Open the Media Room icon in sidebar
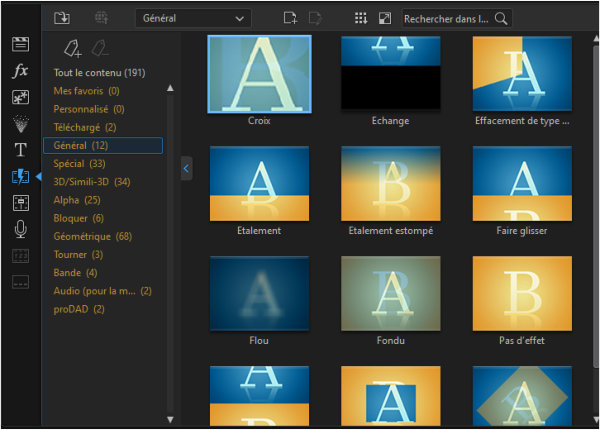Viewport: 600px width, 430px height. pyautogui.click(x=20, y=45)
